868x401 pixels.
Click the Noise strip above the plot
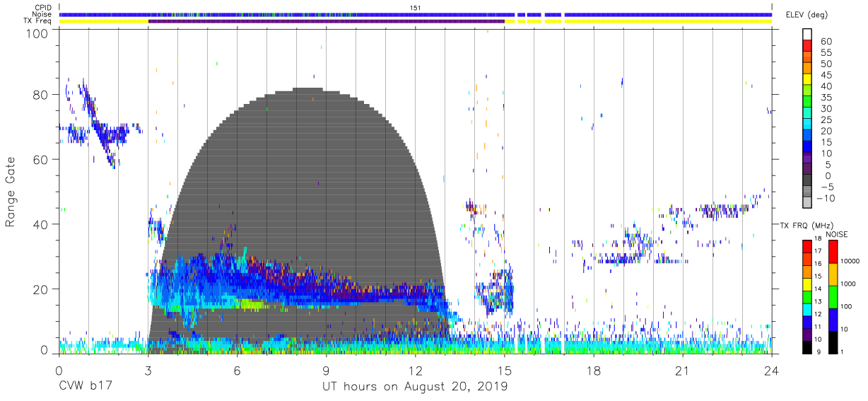pyautogui.click(x=416, y=14)
